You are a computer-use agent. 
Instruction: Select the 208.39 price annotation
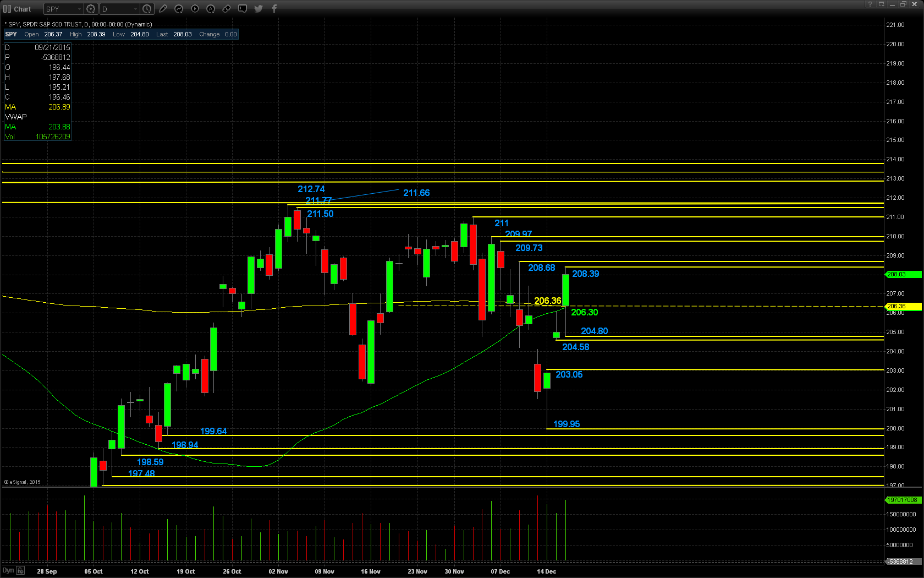point(586,274)
